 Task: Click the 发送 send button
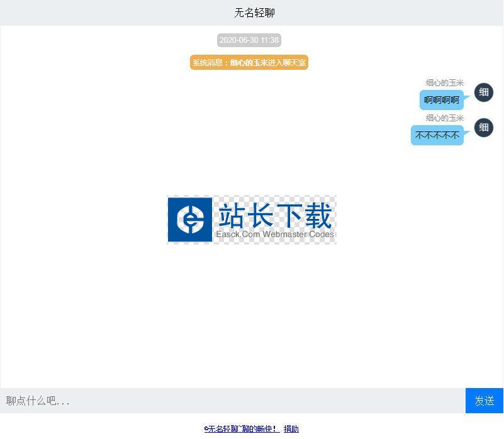pos(484,401)
